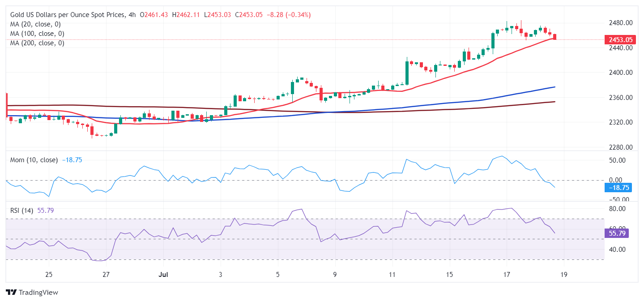Select the MA (100, close, 0) indicator label
644x302 pixels.
point(37,34)
